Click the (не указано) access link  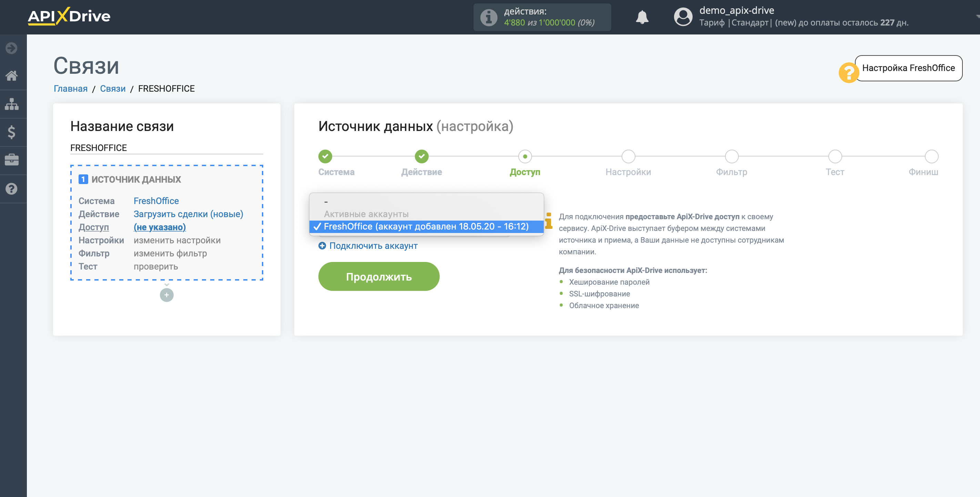(160, 227)
